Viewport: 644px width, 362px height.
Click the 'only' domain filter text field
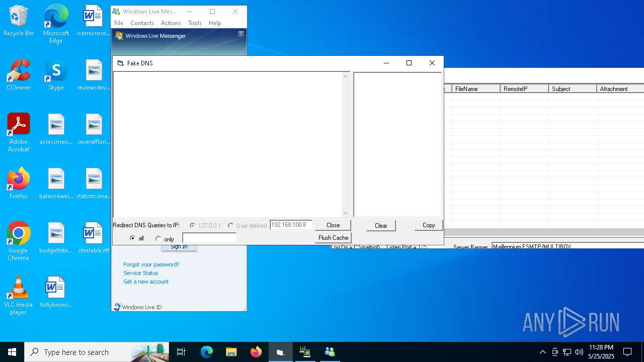209,238
